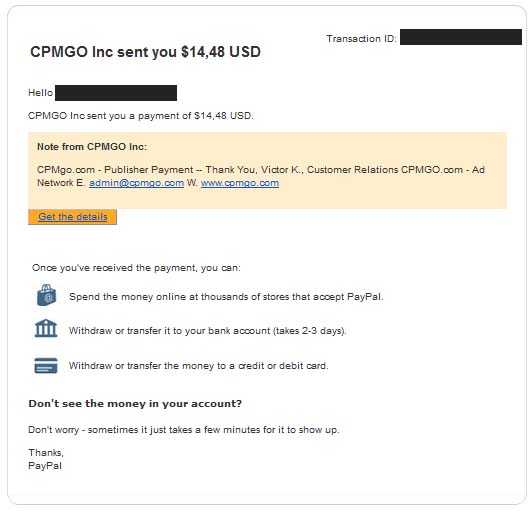Click the Publisher Payment note text
This screenshot has height=512, width=532.
tap(261, 176)
